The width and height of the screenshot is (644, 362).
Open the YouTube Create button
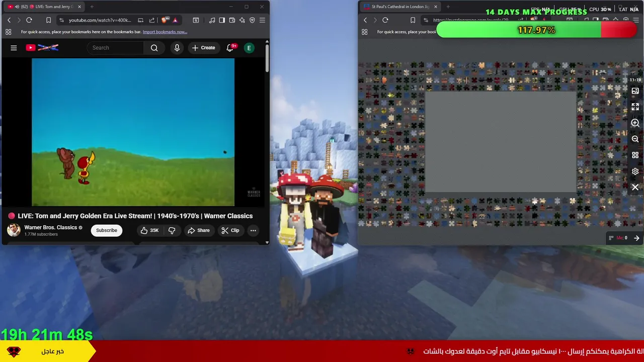pos(203,48)
